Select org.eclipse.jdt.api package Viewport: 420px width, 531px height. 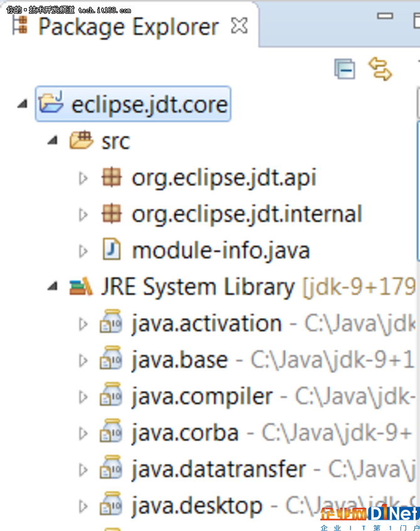point(224,178)
